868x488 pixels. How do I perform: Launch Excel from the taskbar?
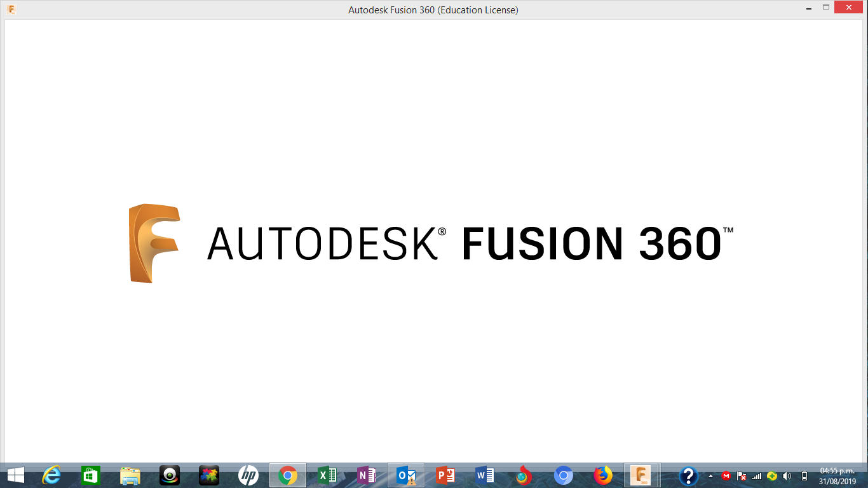point(327,475)
